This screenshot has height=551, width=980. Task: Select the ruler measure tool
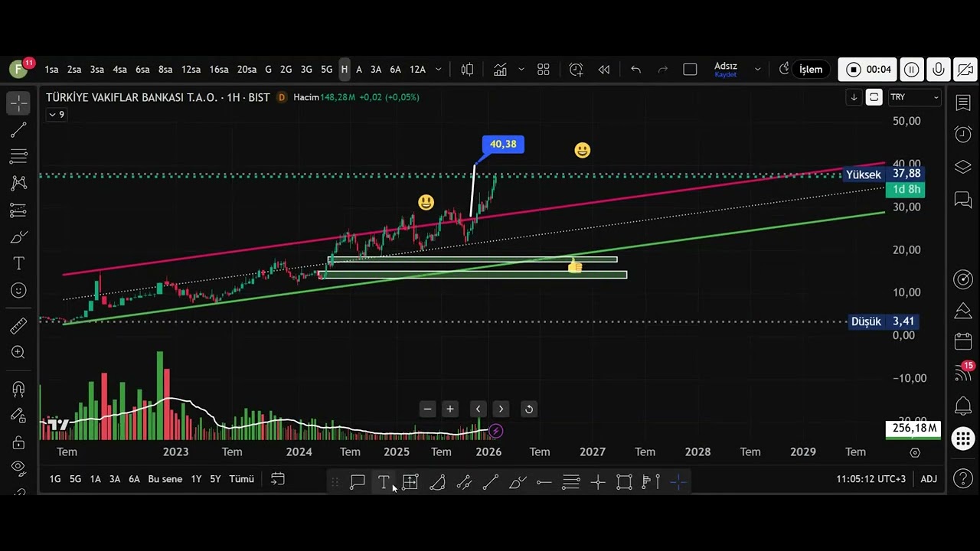18,326
